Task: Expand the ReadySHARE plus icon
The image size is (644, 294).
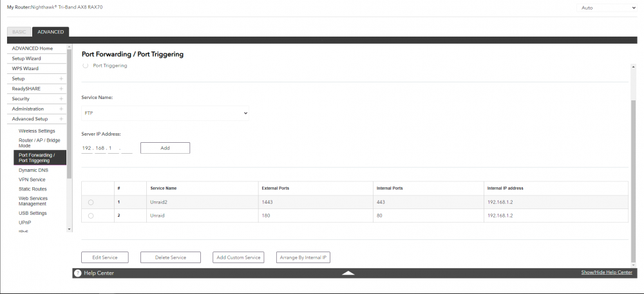Action: pyautogui.click(x=61, y=89)
